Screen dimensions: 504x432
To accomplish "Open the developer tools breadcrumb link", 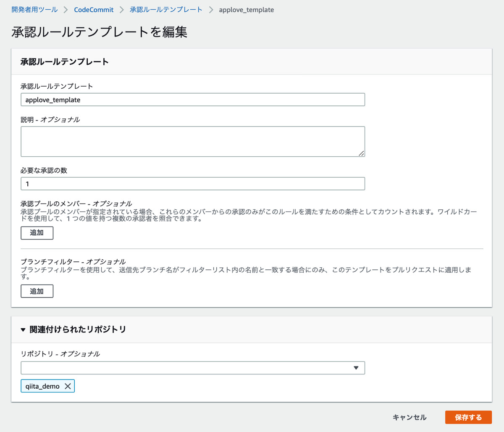I will click(x=34, y=9).
